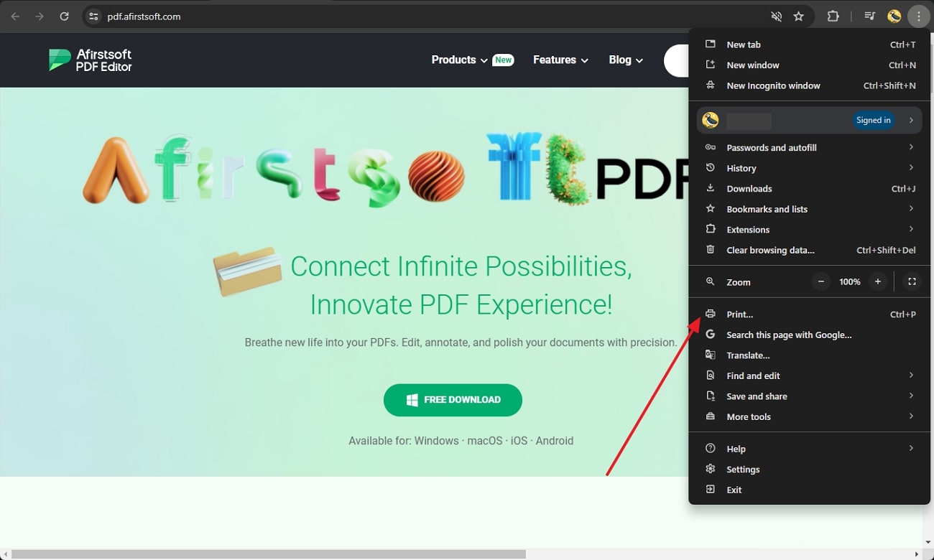Click the Exit icon in menu

coord(711,489)
